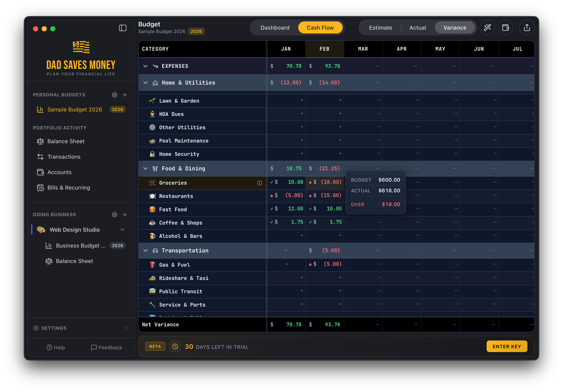Select the Cash Flow tab
The height and width of the screenshot is (392, 563).
click(x=320, y=27)
